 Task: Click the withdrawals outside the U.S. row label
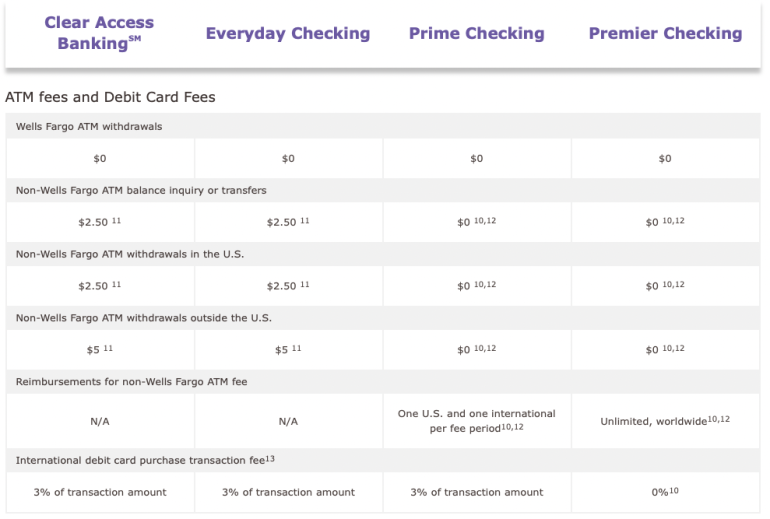point(144,318)
